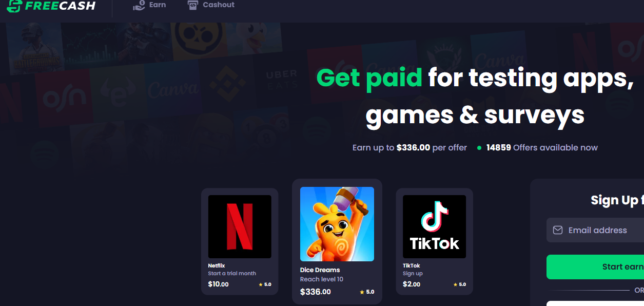Open the Cashout menu item

(x=211, y=5)
